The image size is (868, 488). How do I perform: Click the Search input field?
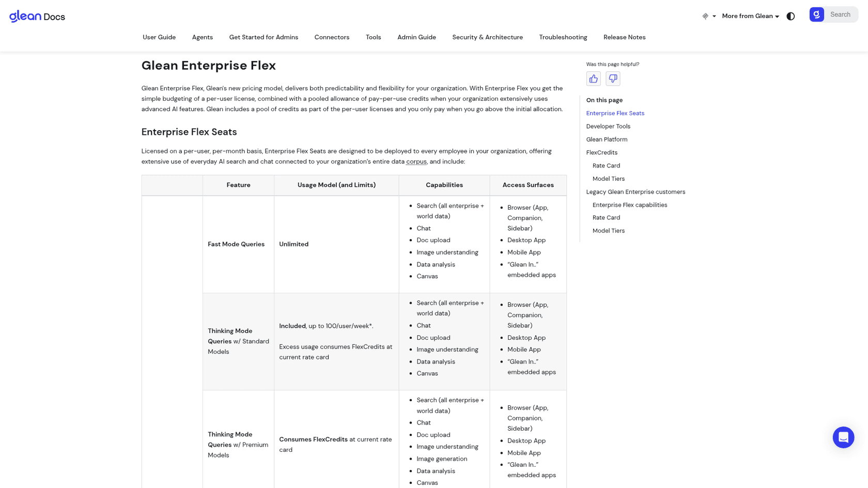(x=841, y=14)
